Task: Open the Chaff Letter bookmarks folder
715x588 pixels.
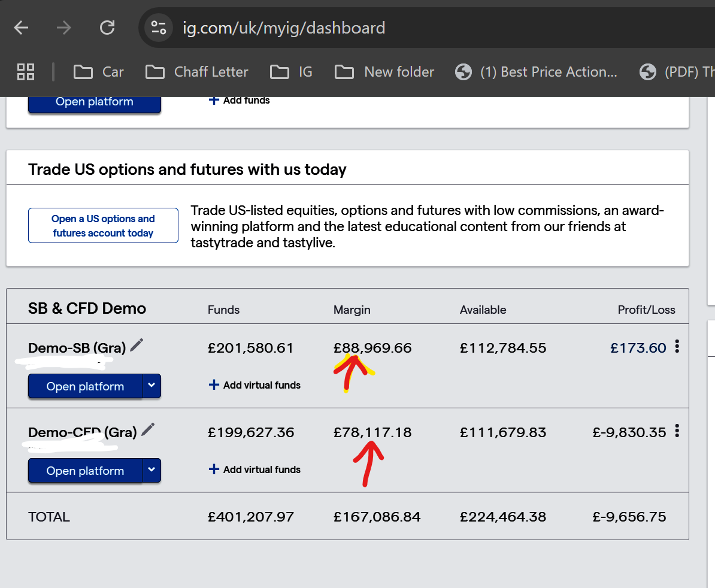Action: pos(197,72)
